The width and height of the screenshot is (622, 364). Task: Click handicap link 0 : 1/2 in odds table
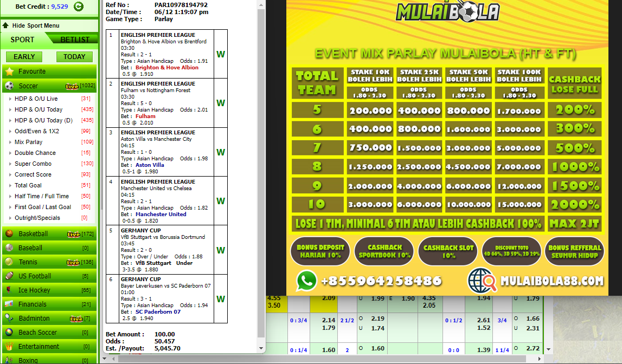click(x=453, y=321)
